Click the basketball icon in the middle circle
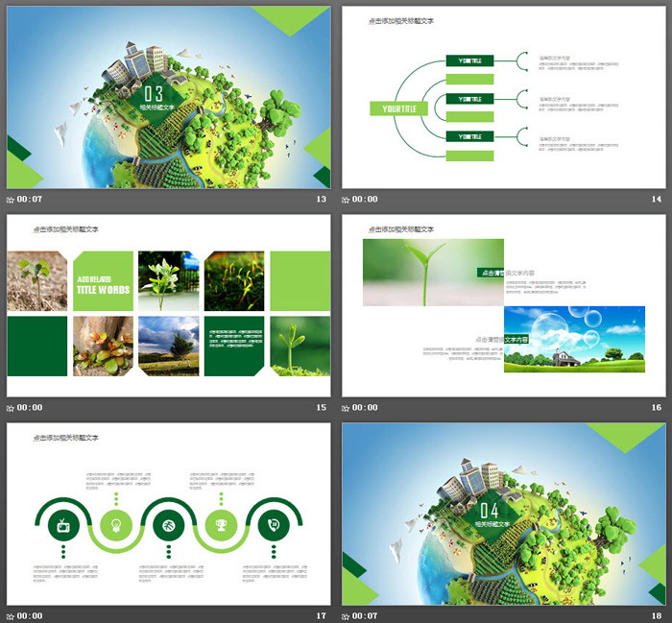672x623 pixels. (x=168, y=524)
